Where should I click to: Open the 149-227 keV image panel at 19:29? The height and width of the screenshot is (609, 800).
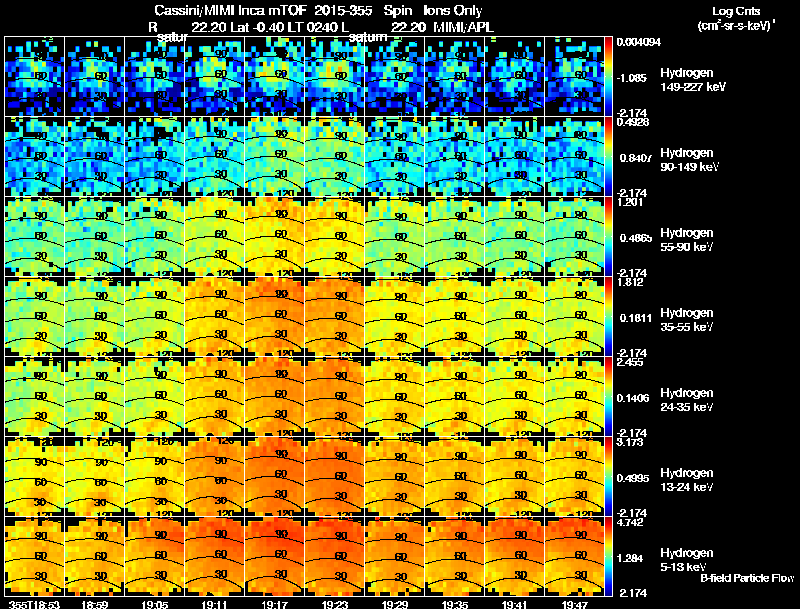(394, 77)
